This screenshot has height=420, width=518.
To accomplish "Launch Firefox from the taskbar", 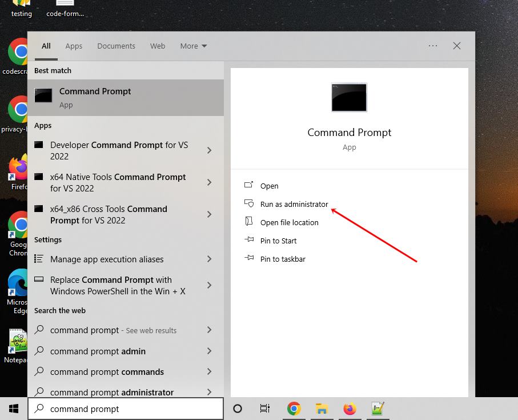I will point(350,409).
